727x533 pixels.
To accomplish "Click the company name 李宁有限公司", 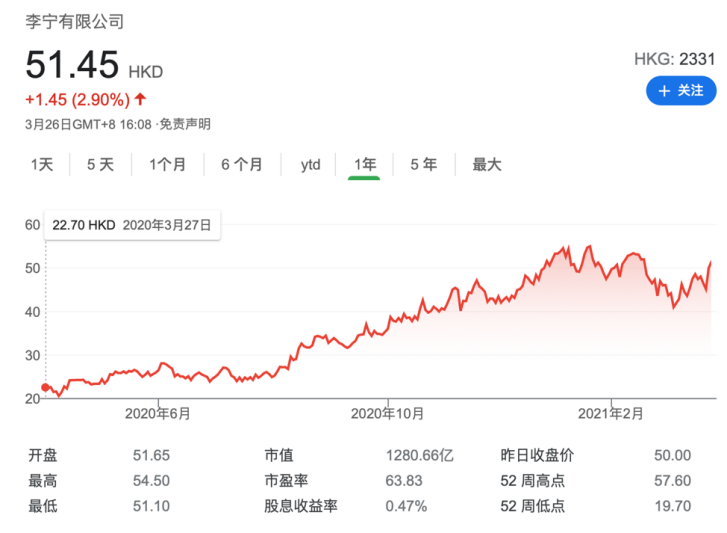I will coord(74,22).
